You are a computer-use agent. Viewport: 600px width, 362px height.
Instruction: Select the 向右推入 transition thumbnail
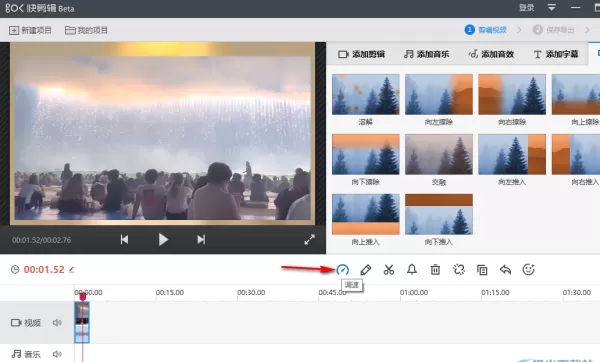(x=576, y=154)
